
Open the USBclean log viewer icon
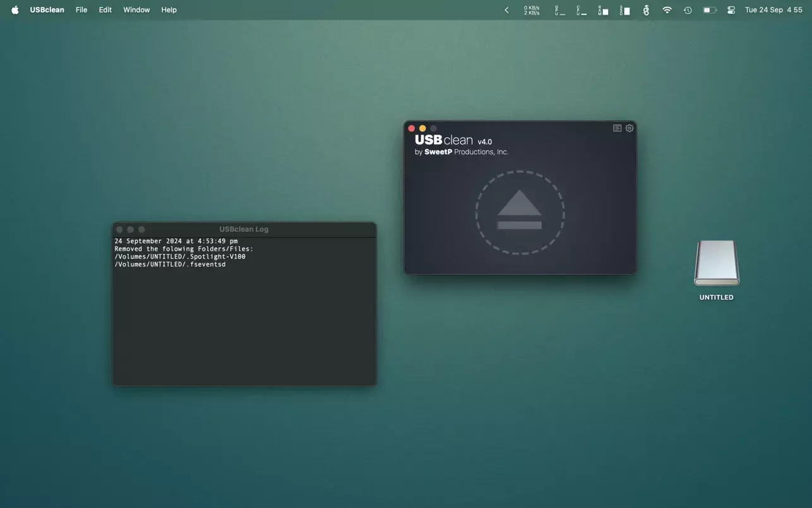(617, 128)
